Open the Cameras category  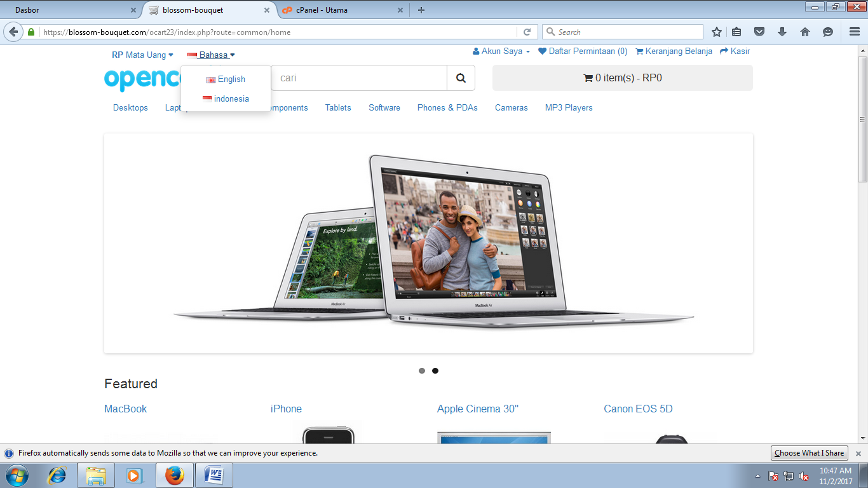click(x=512, y=108)
